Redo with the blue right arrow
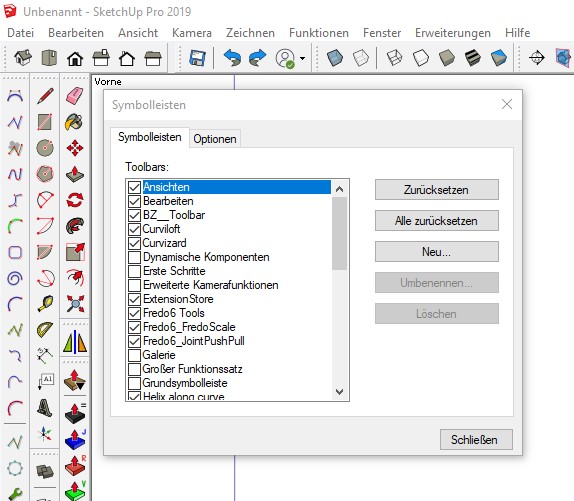The image size is (574, 501). [x=257, y=58]
